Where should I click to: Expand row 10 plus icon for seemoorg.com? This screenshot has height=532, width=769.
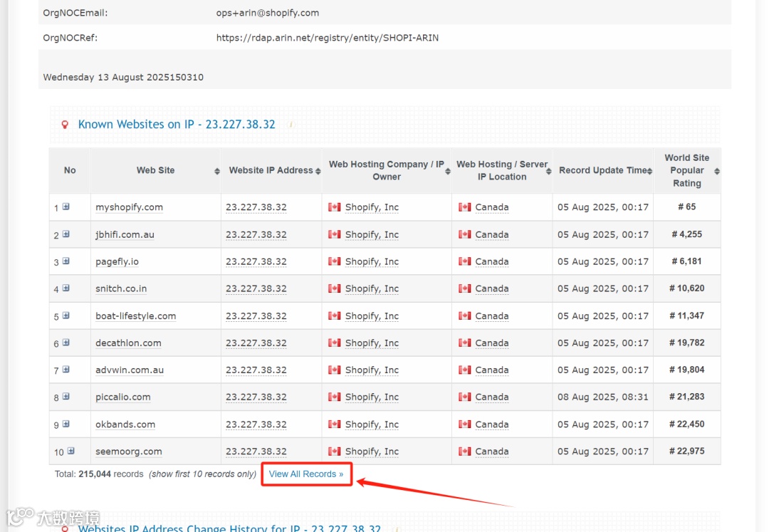tap(70, 451)
